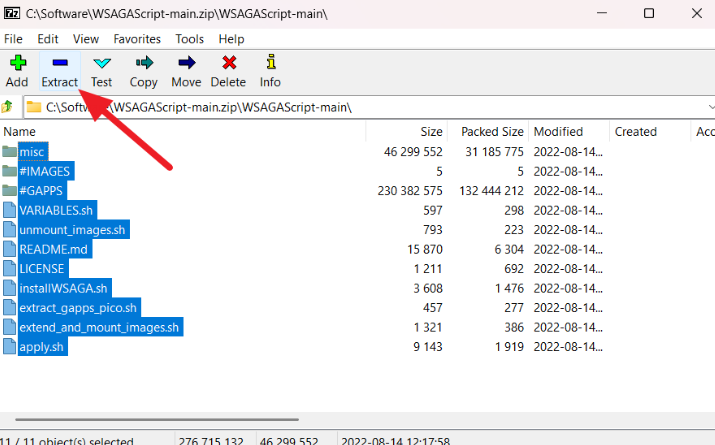Click status bar objects selected text
This screenshot has height=445, width=715.
tap(67, 440)
